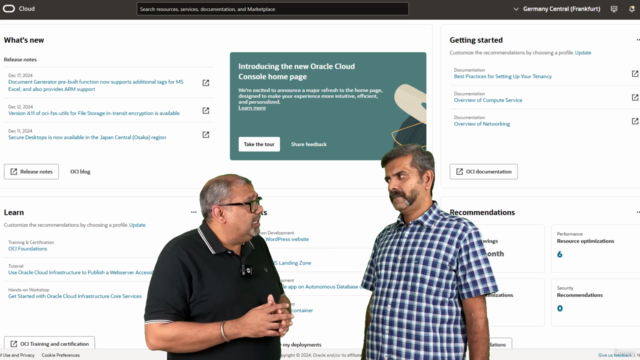Viewport: 640px width, 360px height.
Task: Click Share feedback in the banner
Action: 309,144
